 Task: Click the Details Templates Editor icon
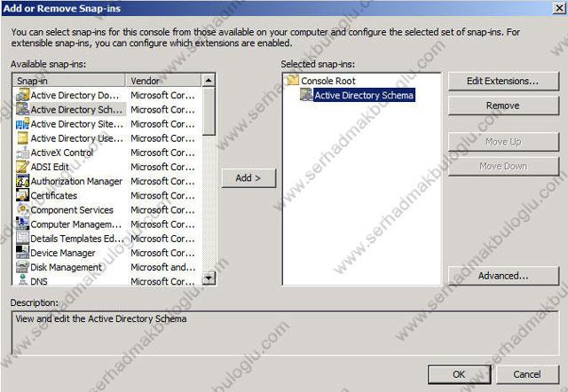point(22,239)
